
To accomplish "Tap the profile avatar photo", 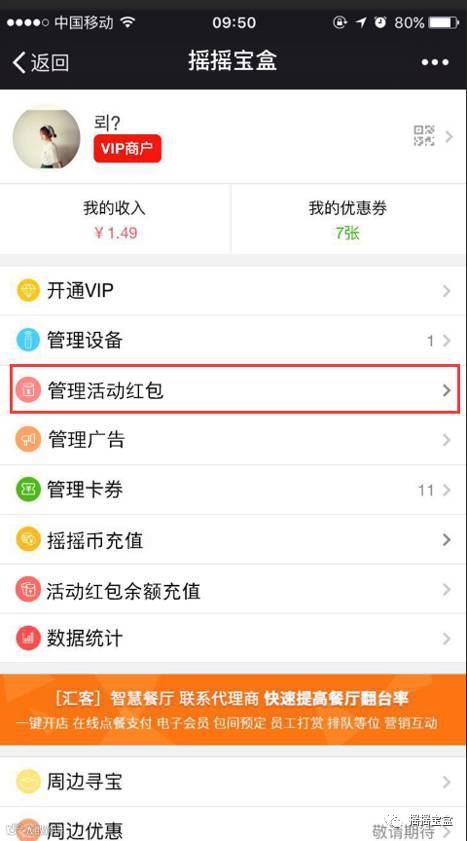I will pos(46,136).
